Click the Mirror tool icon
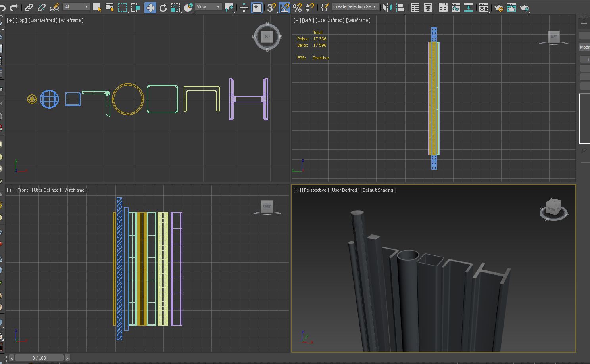 pyautogui.click(x=388, y=8)
